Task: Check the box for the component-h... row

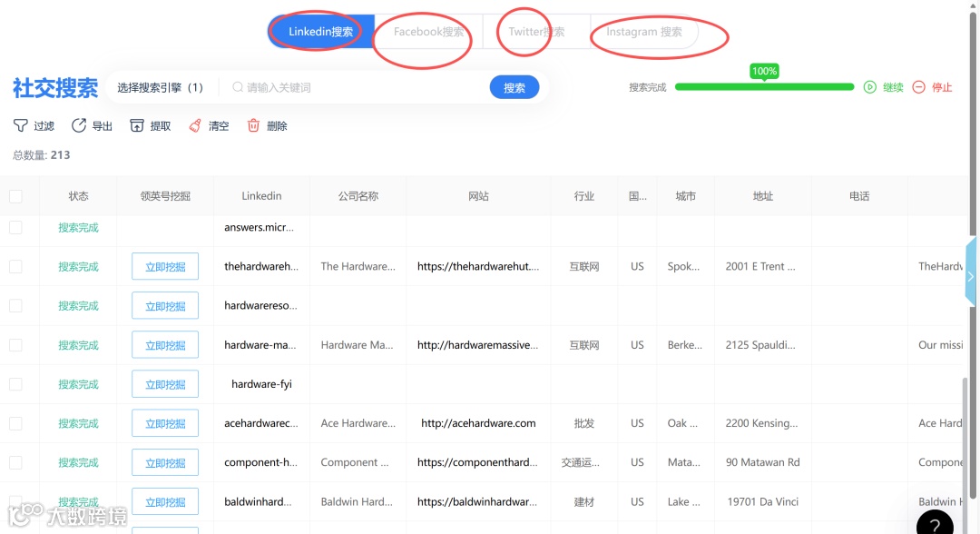Action: click(15, 463)
